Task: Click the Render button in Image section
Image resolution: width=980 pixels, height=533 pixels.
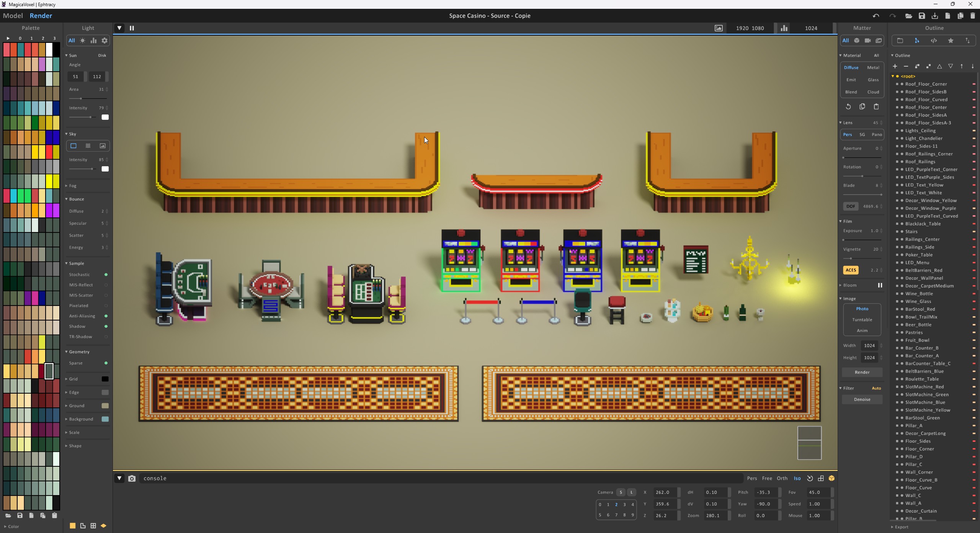Action: (x=862, y=372)
